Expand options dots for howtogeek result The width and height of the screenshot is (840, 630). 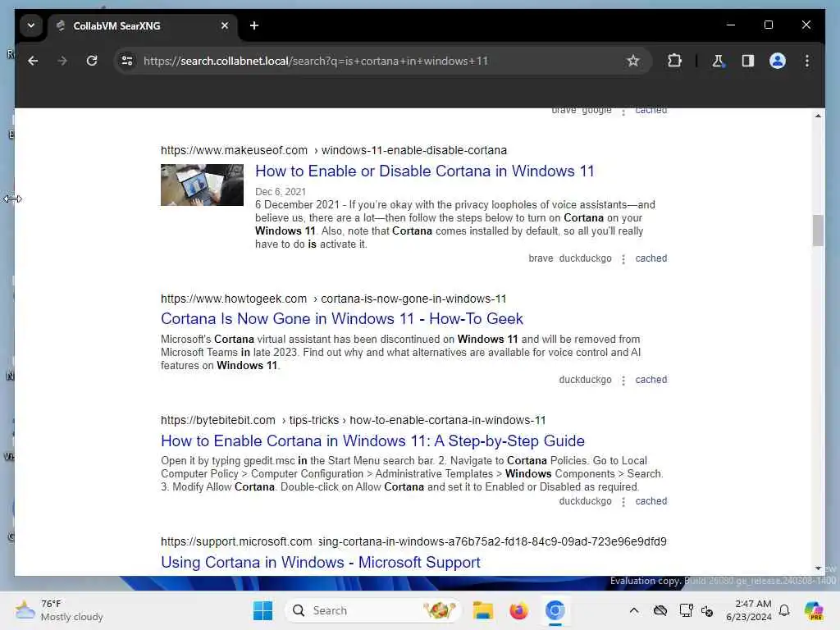[623, 381]
